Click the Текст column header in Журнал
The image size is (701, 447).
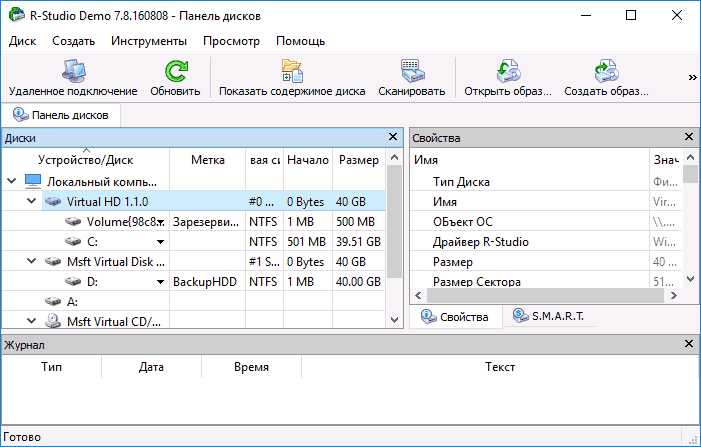(500, 367)
